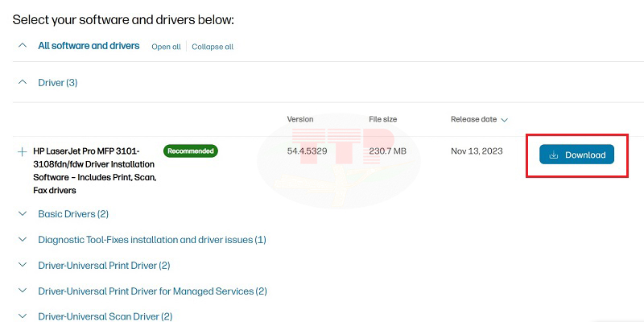
Task: Click the 'Select your software and drivers below' heading
Action: (123, 19)
